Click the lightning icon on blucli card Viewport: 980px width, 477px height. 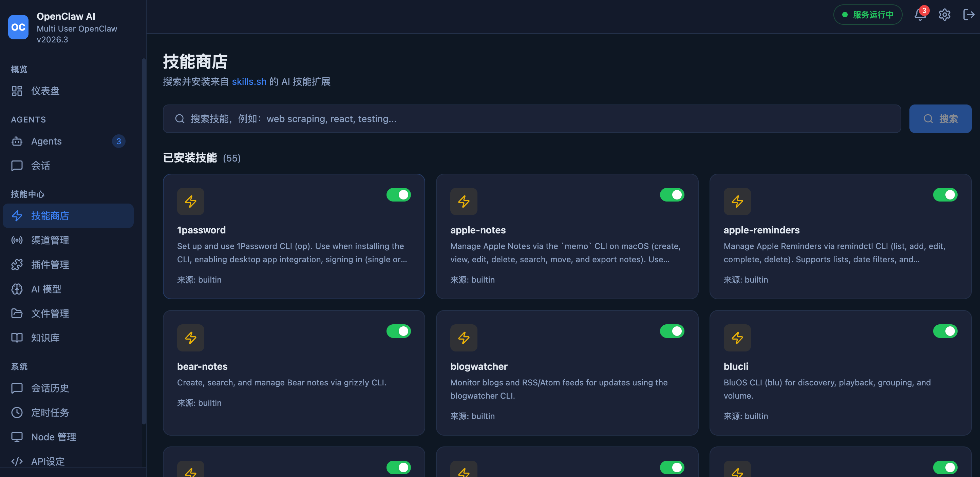(737, 338)
